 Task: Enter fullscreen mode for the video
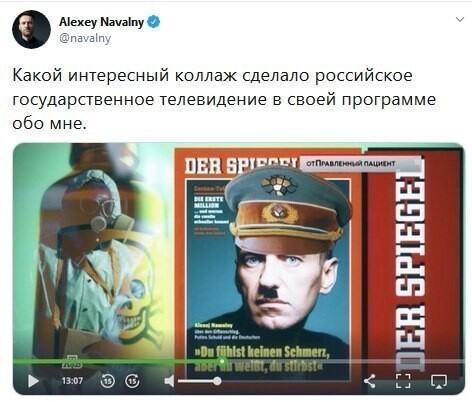(403, 381)
